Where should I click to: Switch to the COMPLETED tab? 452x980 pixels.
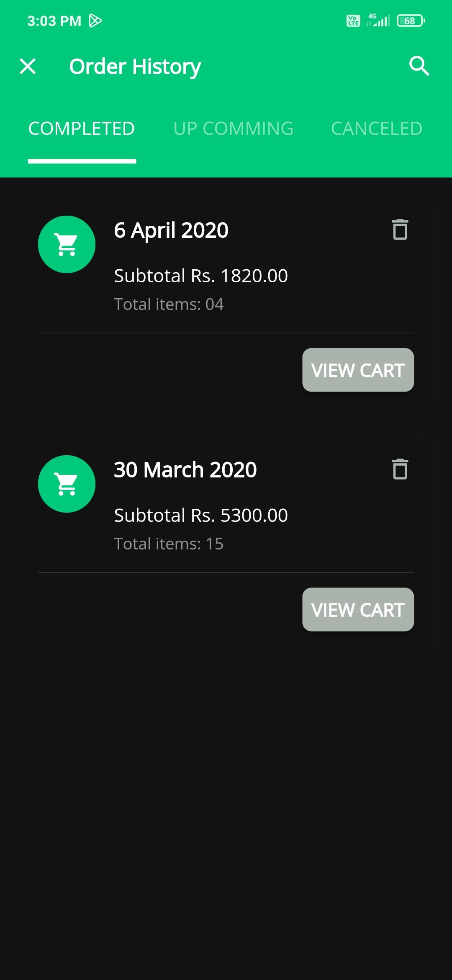tap(82, 129)
